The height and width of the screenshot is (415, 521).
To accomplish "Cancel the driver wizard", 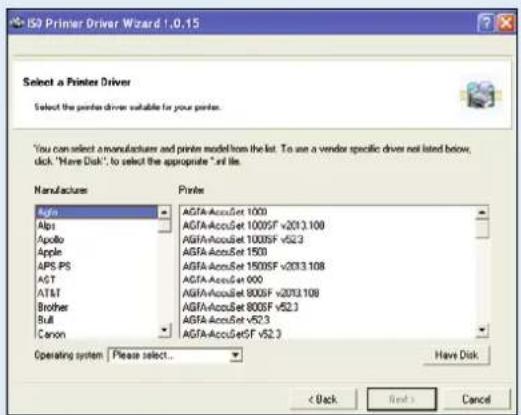I will click(477, 399).
